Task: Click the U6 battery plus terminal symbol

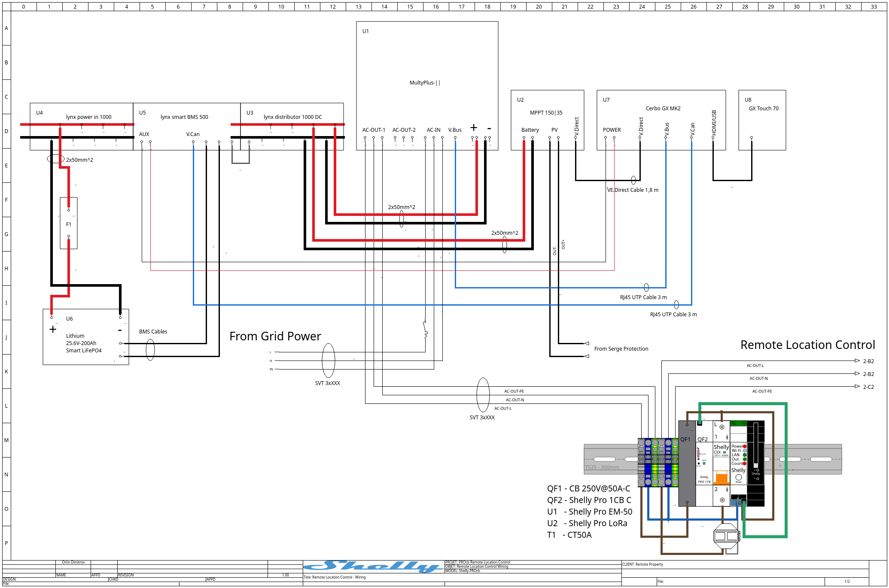Action: click(53, 329)
